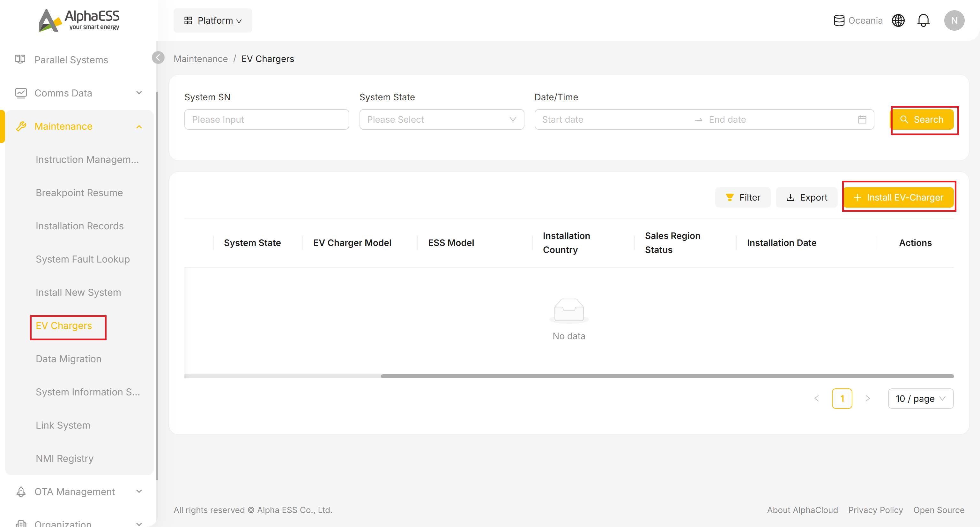Select System Fault Lookup in sidebar
980x527 pixels.
[x=83, y=259]
